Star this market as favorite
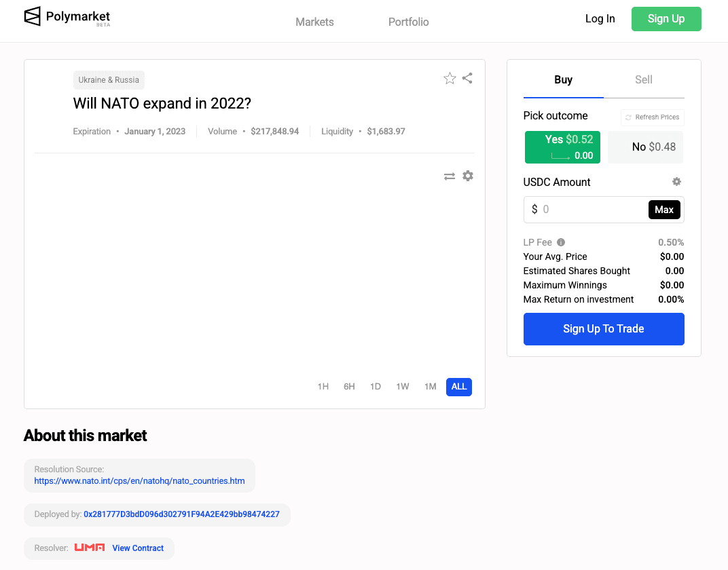The image size is (728, 570). tap(450, 78)
